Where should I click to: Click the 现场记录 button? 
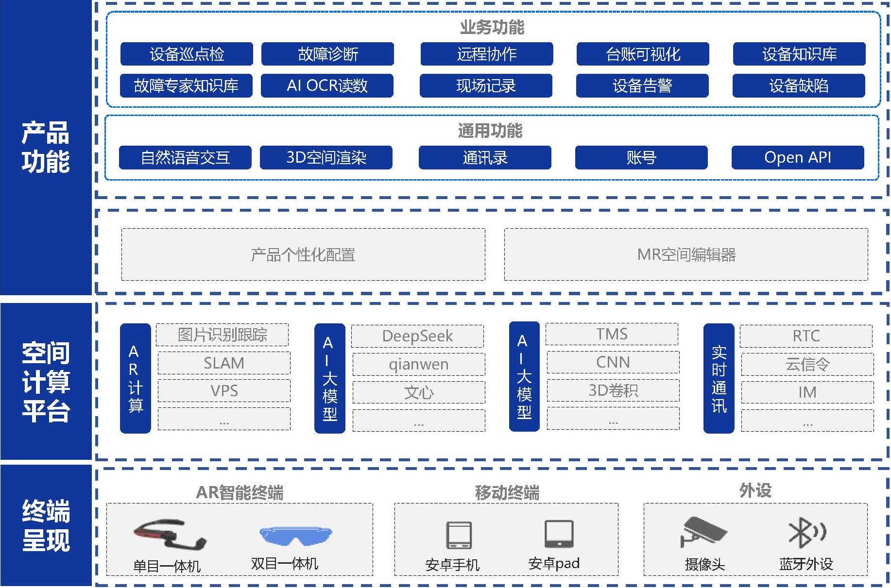pos(486,86)
